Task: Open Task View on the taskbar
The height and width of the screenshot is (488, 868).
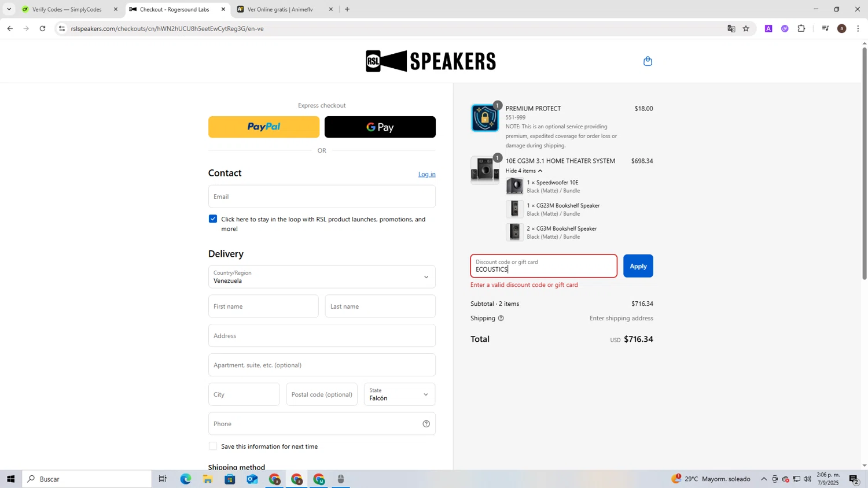Action: pyautogui.click(x=163, y=479)
